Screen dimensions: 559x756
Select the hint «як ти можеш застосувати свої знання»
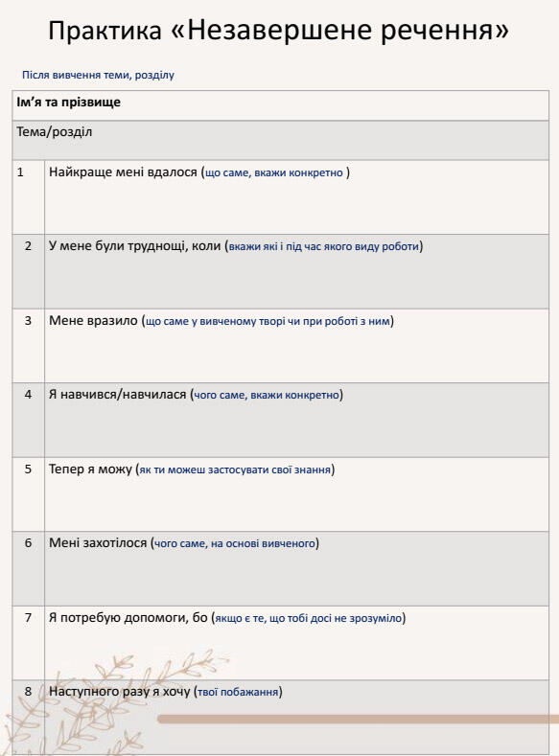235,470
